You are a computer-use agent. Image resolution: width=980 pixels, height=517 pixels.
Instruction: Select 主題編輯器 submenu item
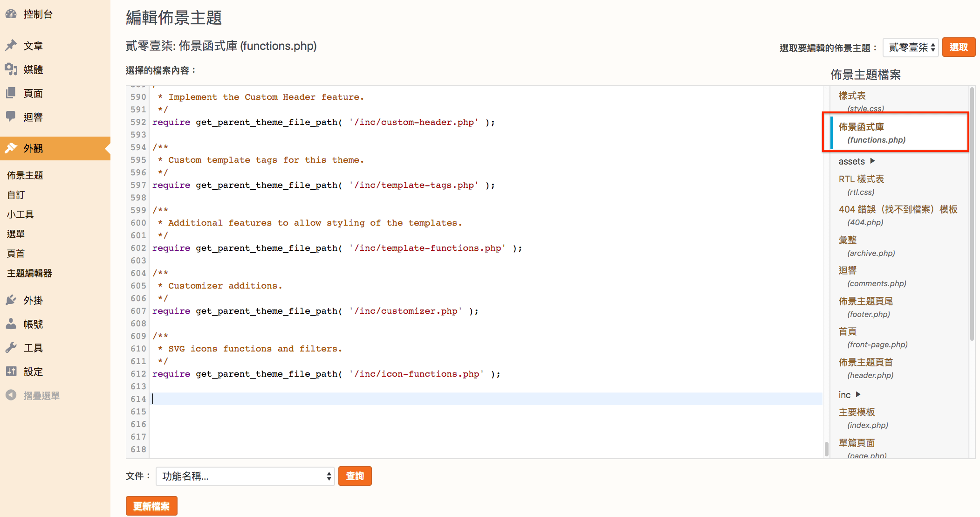tap(29, 273)
